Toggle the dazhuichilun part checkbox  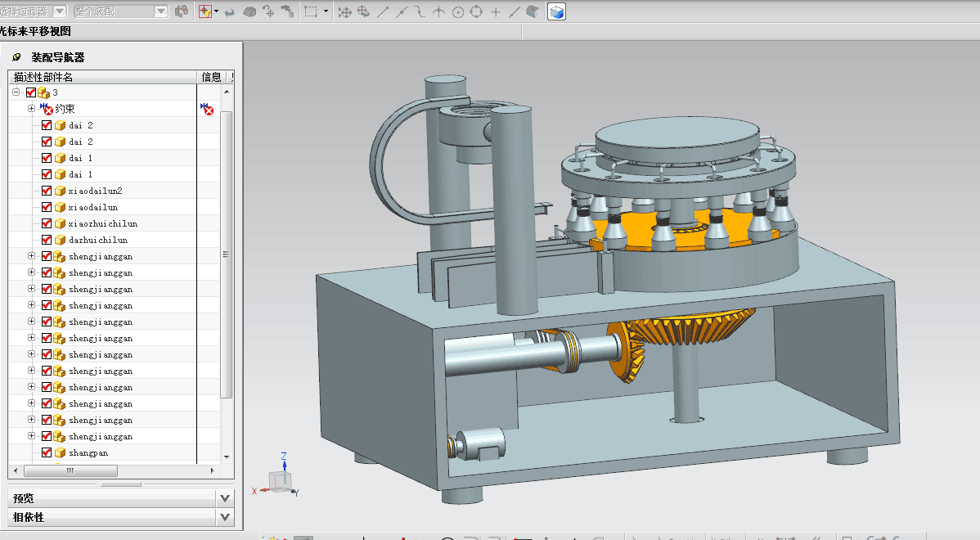[x=47, y=240]
